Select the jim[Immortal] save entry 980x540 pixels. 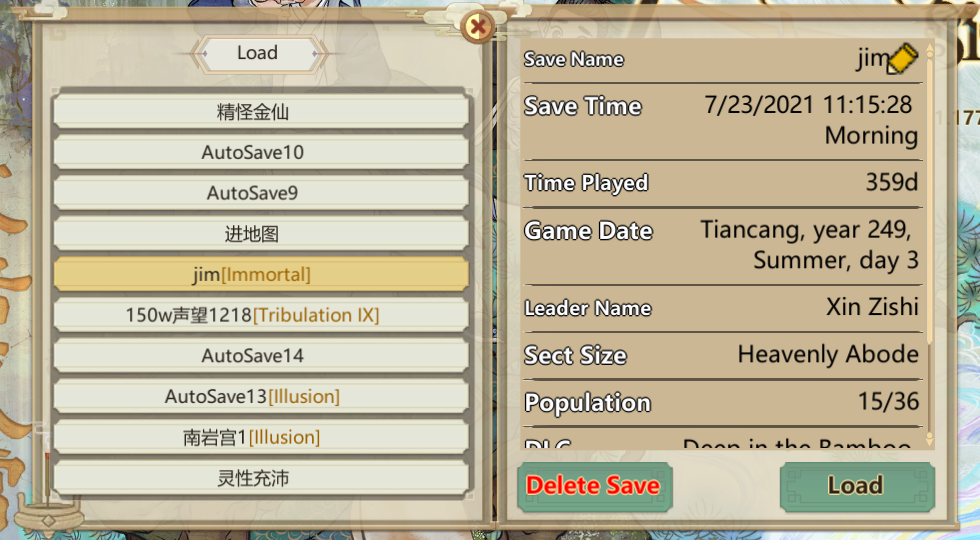(261, 274)
